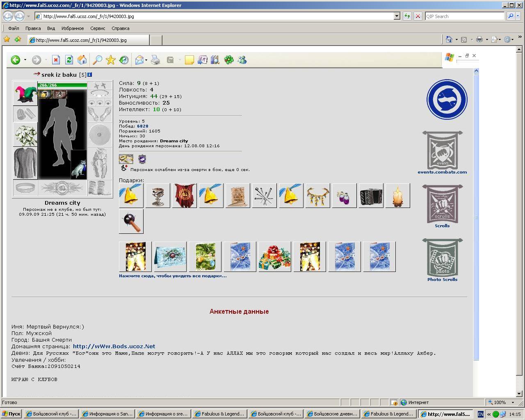This screenshot has width=525, height=420.
Task: Click the link to see all gifts
Action: (173, 276)
